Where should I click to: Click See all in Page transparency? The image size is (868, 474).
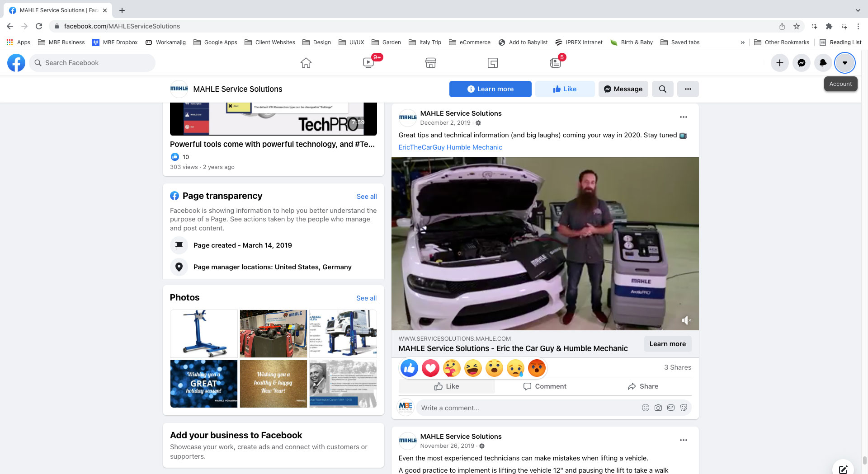coord(367,197)
